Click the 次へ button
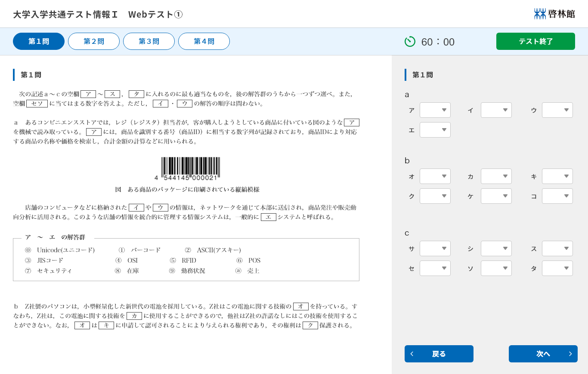This screenshot has height=374, width=588. point(543,353)
